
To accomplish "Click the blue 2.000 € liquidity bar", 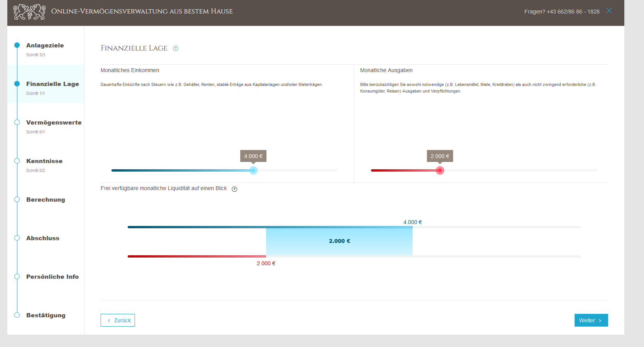I will [x=339, y=241].
